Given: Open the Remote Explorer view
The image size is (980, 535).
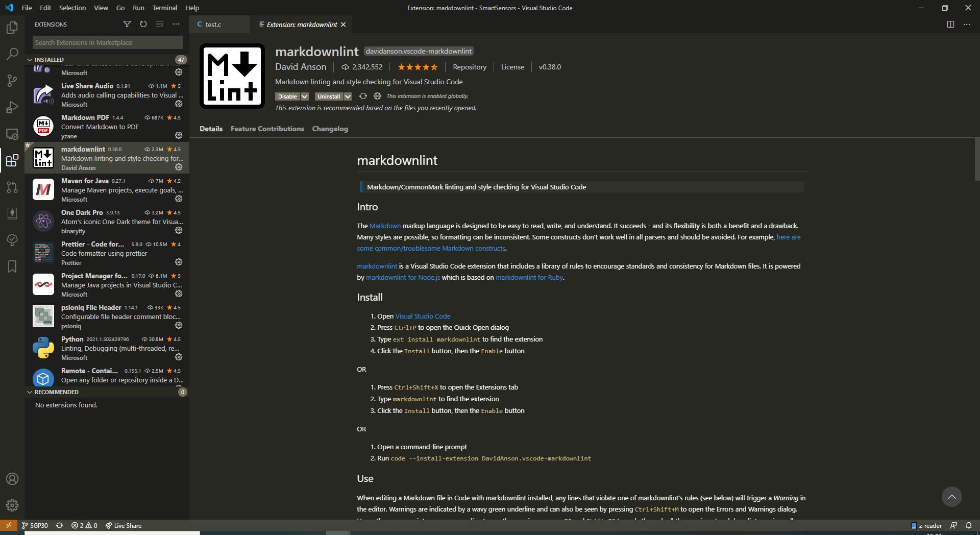Looking at the screenshot, I should pos(12,134).
